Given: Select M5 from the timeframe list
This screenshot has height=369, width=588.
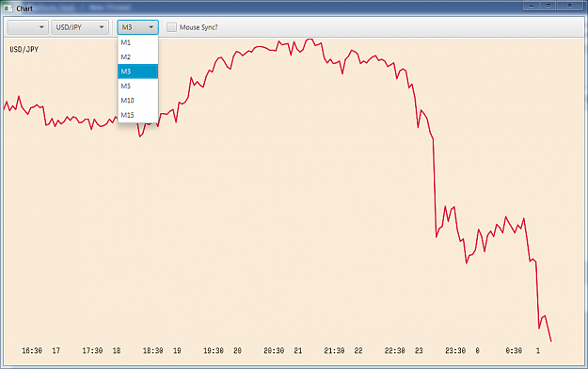Looking at the screenshot, I should (x=137, y=86).
